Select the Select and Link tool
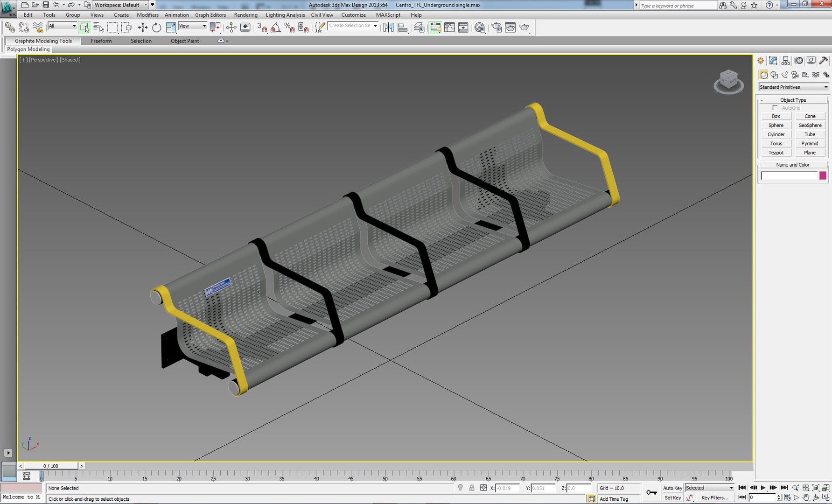The width and height of the screenshot is (832, 504). tap(9, 28)
